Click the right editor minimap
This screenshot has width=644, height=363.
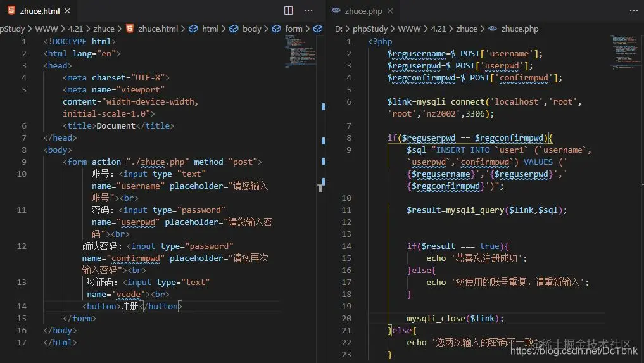626,52
